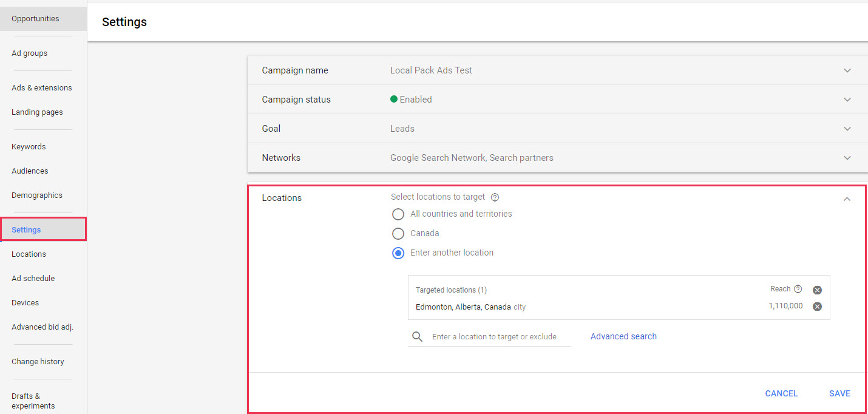
Task: Collapse the Locations section chevron
Action: [x=847, y=199]
